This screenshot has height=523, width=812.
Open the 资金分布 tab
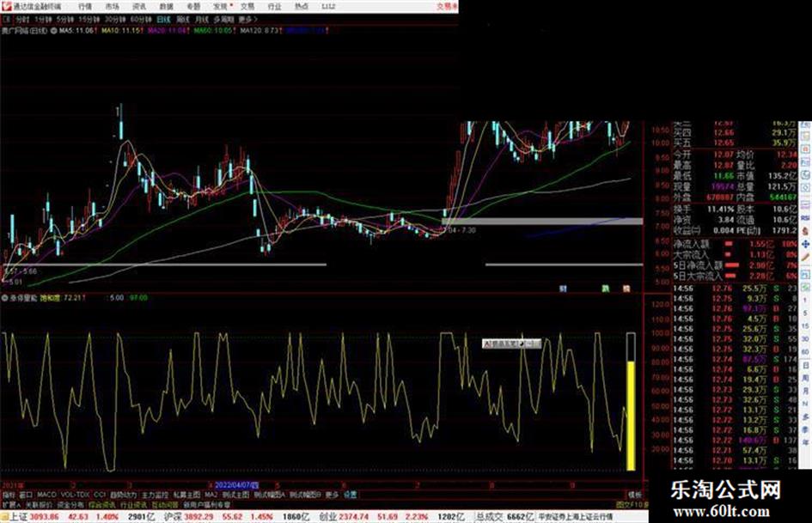point(70,504)
